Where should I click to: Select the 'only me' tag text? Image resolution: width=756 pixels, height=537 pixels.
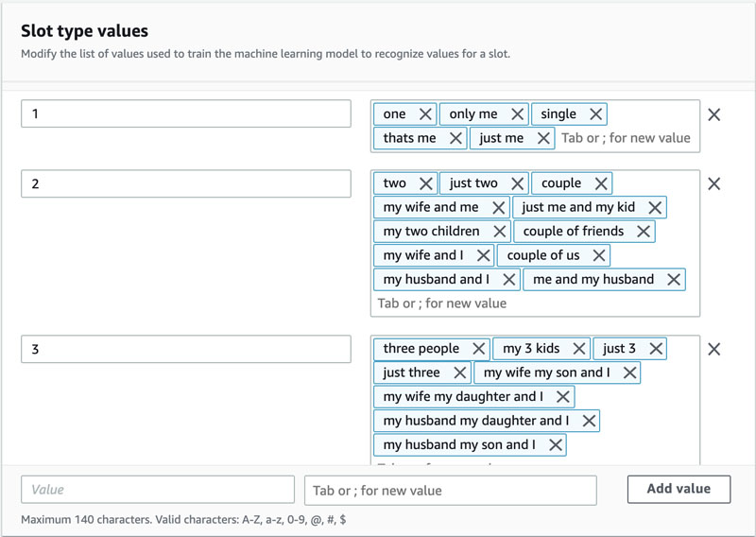(473, 114)
